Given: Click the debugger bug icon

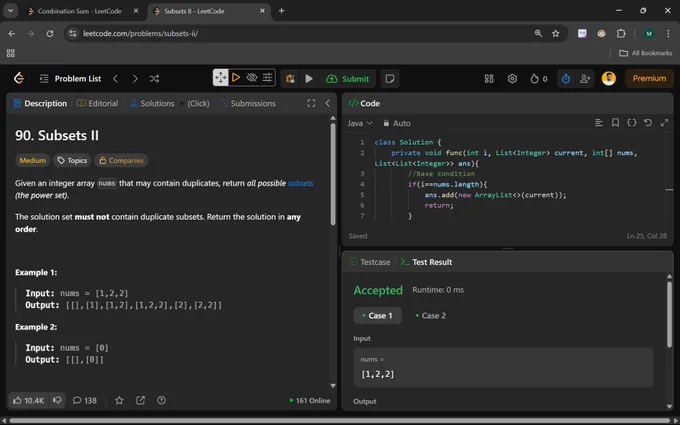Looking at the screenshot, I should (x=290, y=78).
